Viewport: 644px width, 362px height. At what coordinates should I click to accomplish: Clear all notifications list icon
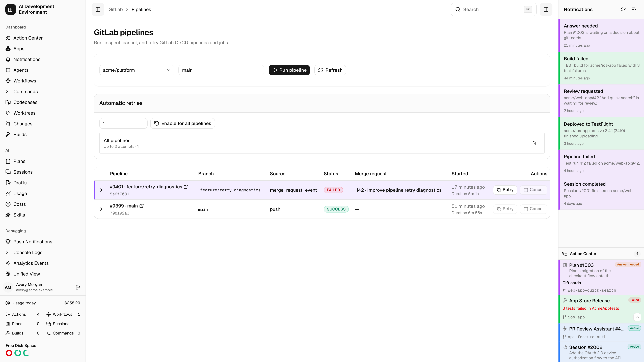634,10
